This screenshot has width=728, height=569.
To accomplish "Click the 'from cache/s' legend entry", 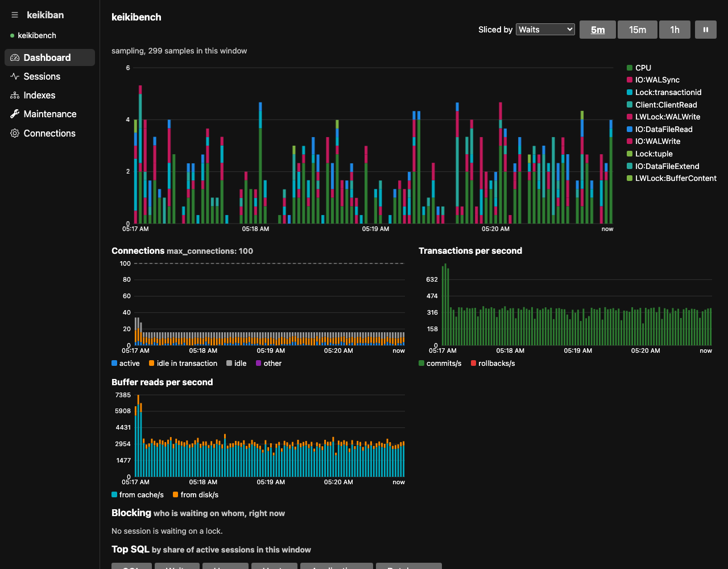I will click(138, 494).
